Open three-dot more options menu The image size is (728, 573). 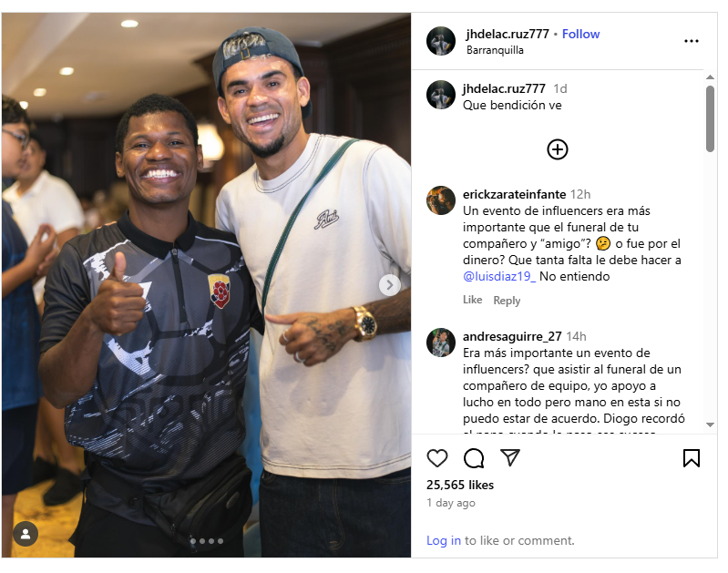tap(692, 41)
